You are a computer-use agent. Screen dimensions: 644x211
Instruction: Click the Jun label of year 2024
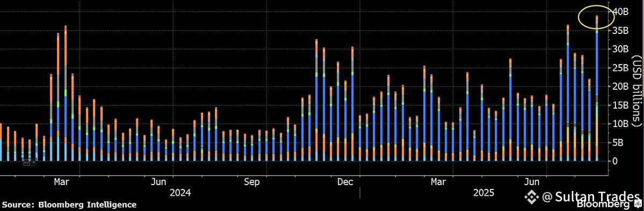158,181
